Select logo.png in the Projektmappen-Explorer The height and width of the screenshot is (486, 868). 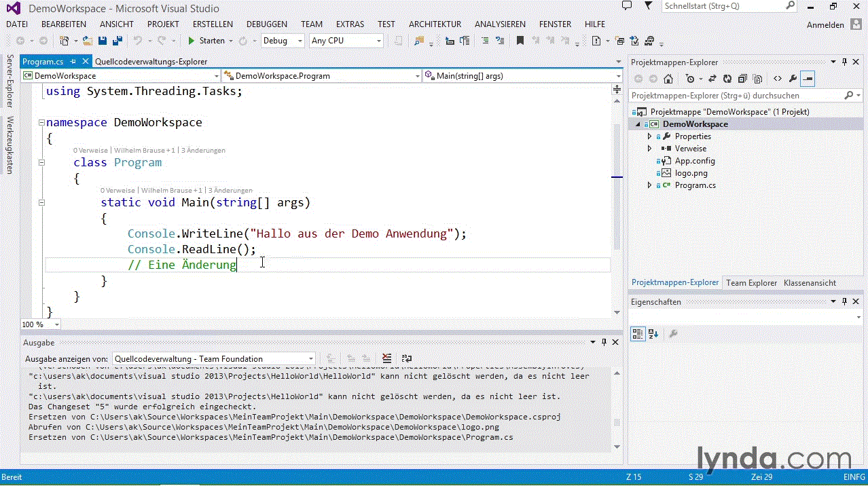point(691,173)
